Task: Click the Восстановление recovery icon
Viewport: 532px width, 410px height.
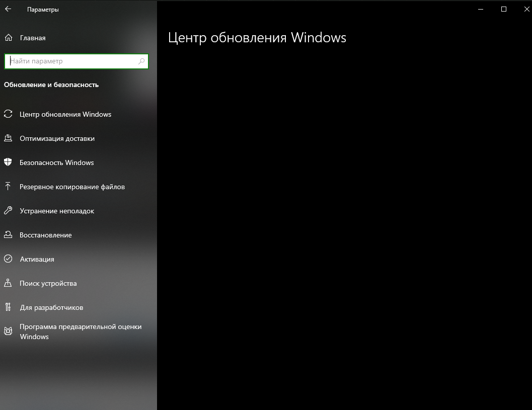Action: tap(8, 234)
